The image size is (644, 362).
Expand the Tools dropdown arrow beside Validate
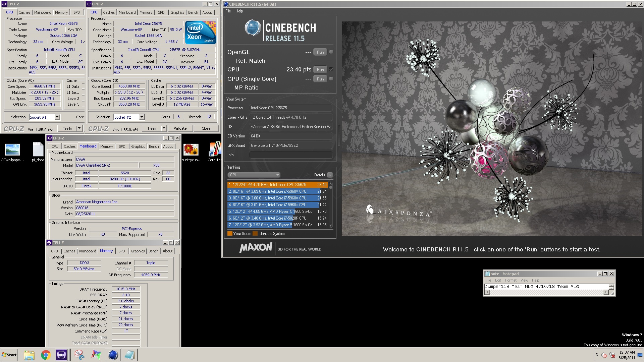click(164, 128)
